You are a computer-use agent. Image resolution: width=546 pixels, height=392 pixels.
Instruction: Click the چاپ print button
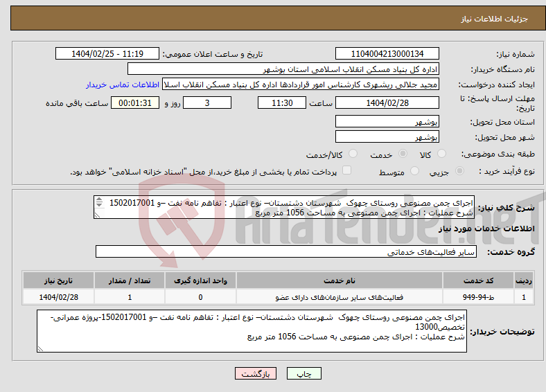[x=304, y=373]
